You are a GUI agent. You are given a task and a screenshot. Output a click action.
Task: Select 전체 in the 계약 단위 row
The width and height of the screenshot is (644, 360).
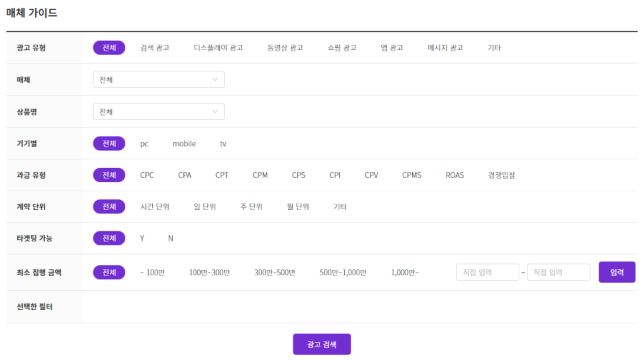click(109, 207)
